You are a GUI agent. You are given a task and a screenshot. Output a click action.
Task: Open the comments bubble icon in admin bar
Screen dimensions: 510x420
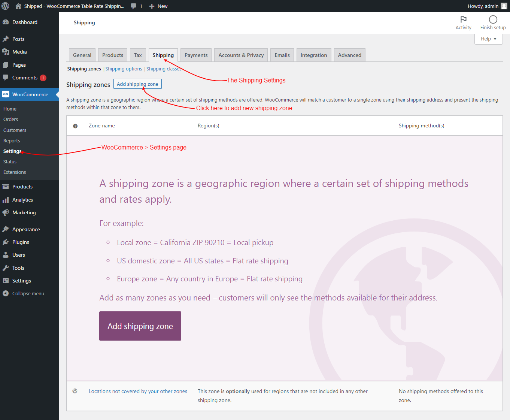click(134, 6)
